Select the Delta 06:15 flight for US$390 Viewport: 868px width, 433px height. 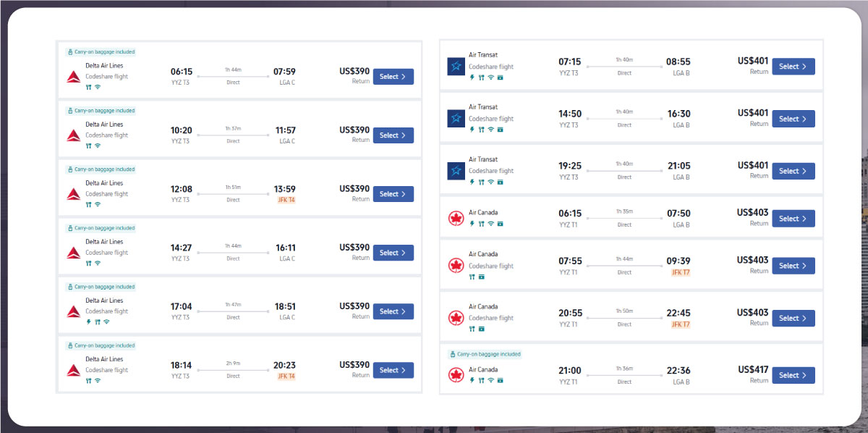[x=393, y=77]
